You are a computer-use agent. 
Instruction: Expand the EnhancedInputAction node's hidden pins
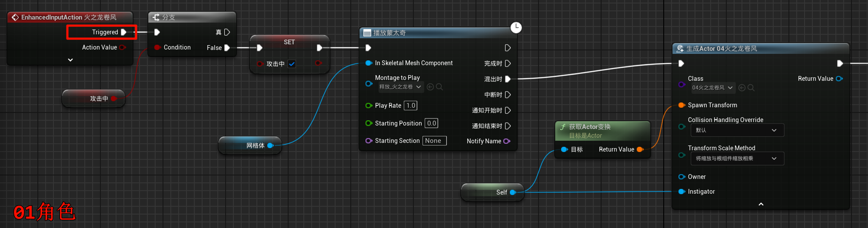(x=70, y=60)
